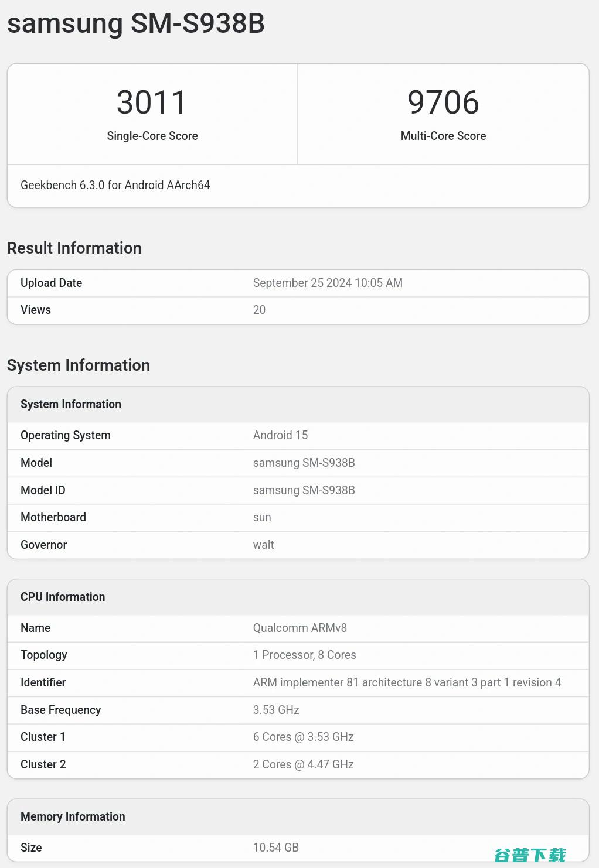Click the Cluster 2 value 4.47 GHz
This screenshot has height=868, width=599.
pos(304,764)
